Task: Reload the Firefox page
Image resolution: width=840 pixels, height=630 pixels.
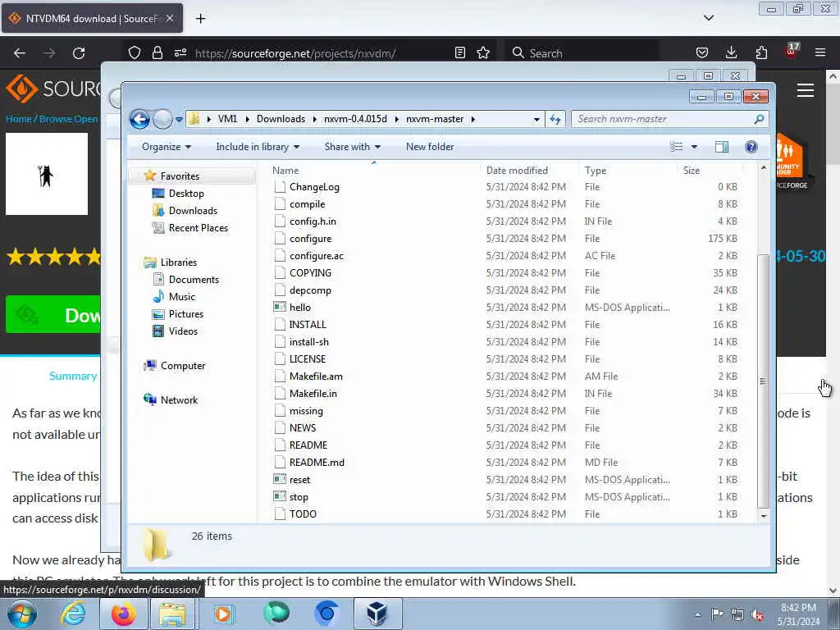Action: click(x=79, y=53)
